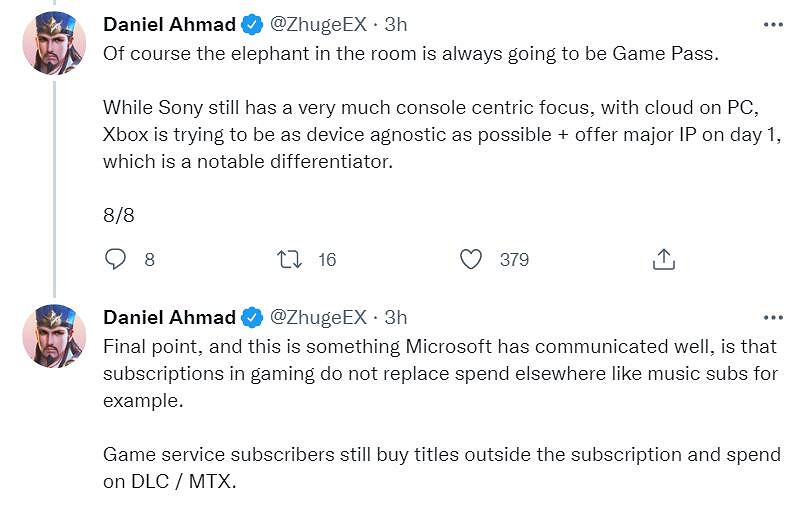Open the @ZhugeEX handle on the second tweet

[318, 318]
